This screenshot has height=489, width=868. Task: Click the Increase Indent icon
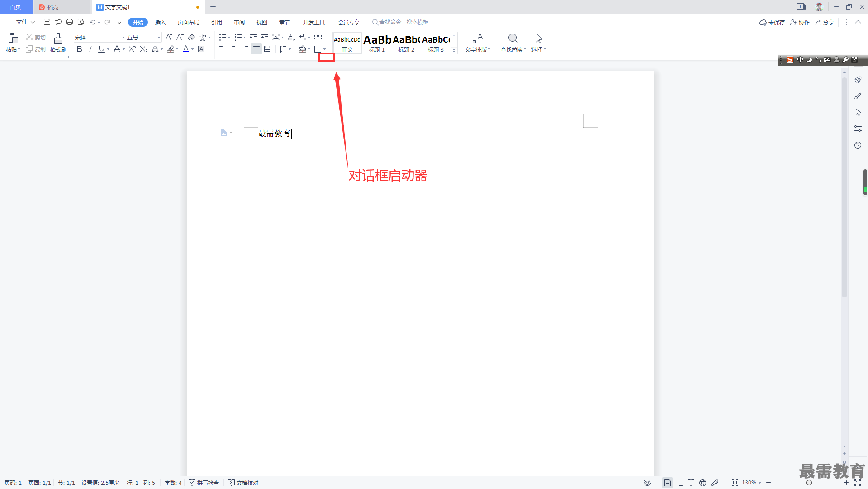[265, 37]
